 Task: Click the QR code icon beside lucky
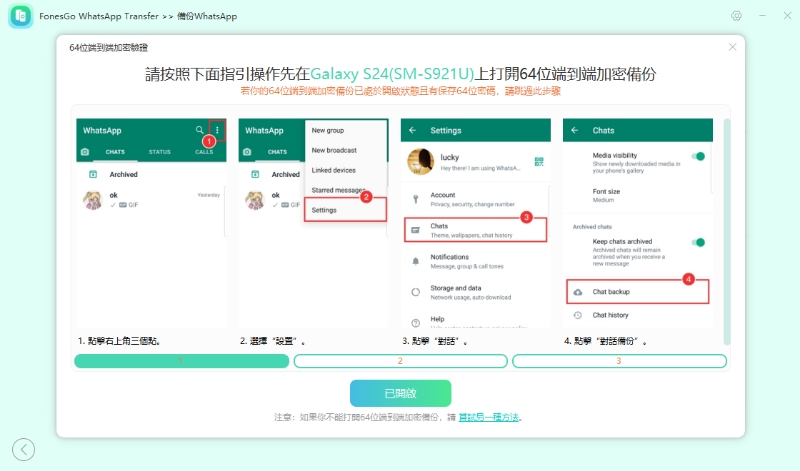tap(539, 161)
